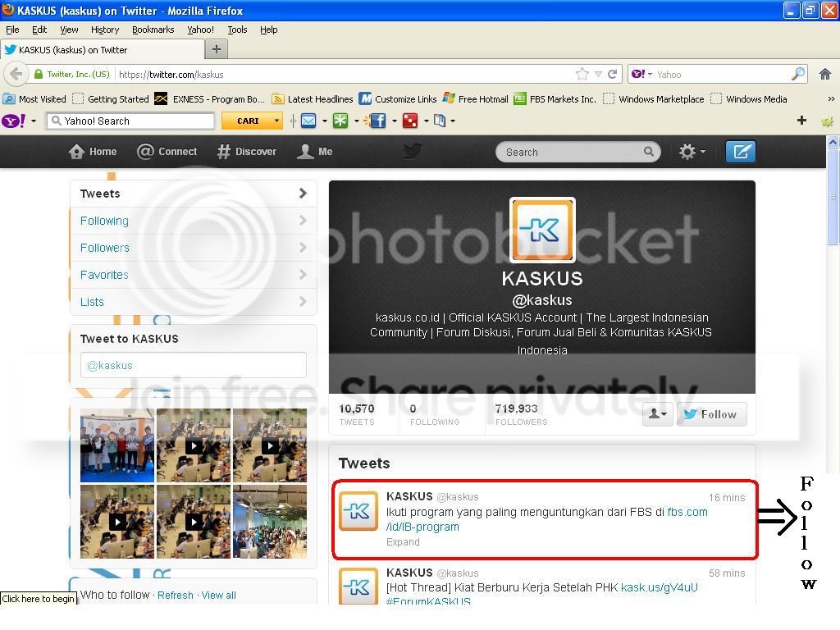Open the Edit menu

[x=39, y=30]
